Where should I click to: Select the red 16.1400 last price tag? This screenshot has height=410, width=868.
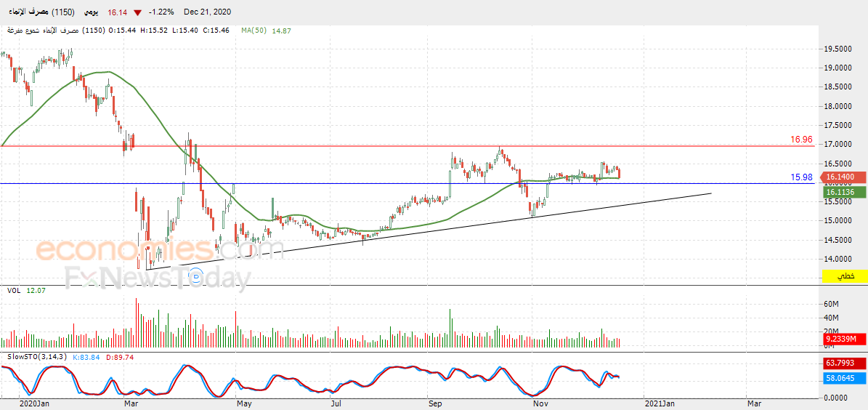[843, 177]
